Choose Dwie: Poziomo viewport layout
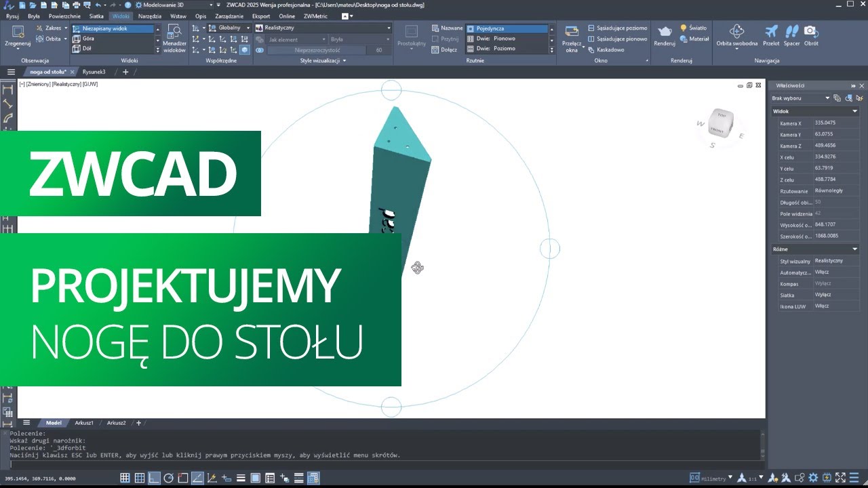Viewport: 868px width, 488px height. pyautogui.click(x=507, y=49)
